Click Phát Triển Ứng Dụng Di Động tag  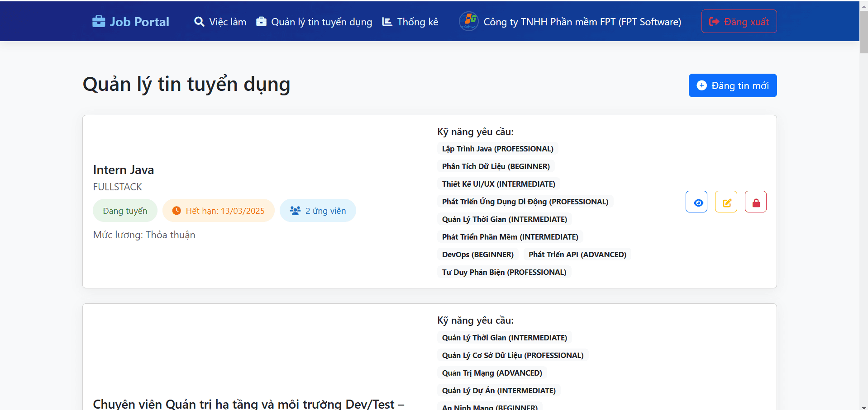[x=525, y=202]
